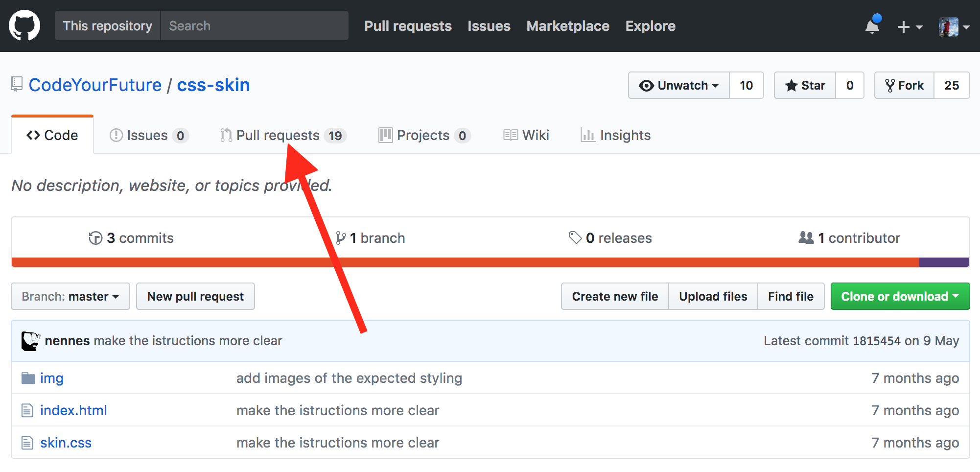Click the skin.css row commit message
Image resolution: width=980 pixels, height=472 pixels.
coord(338,443)
